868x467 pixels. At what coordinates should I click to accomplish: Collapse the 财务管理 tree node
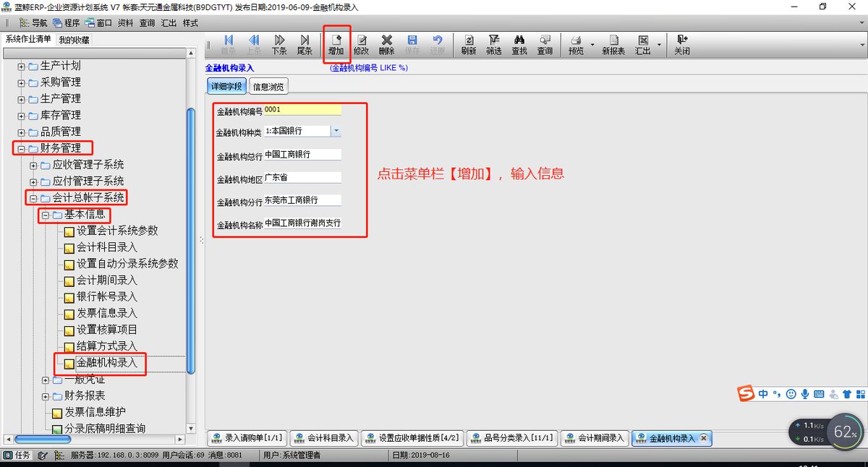(x=22, y=149)
